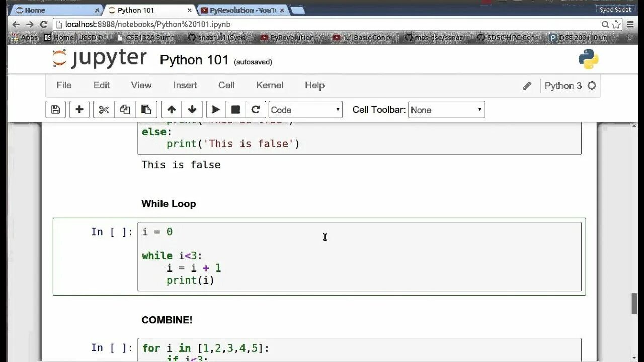
Task: Open the Apps bookmarks shortcut
Action: [x=25, y=38]
